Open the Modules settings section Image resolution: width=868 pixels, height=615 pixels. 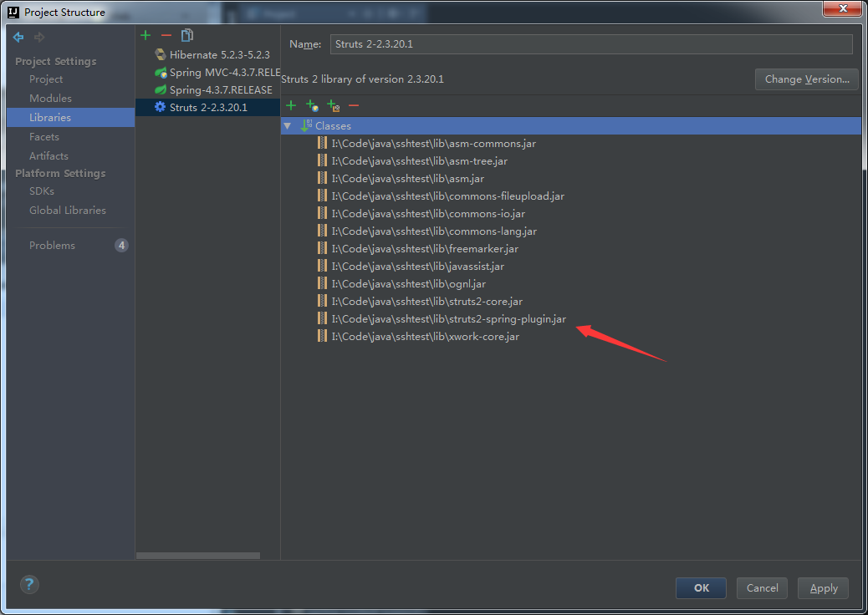click(x=50, y=99)
